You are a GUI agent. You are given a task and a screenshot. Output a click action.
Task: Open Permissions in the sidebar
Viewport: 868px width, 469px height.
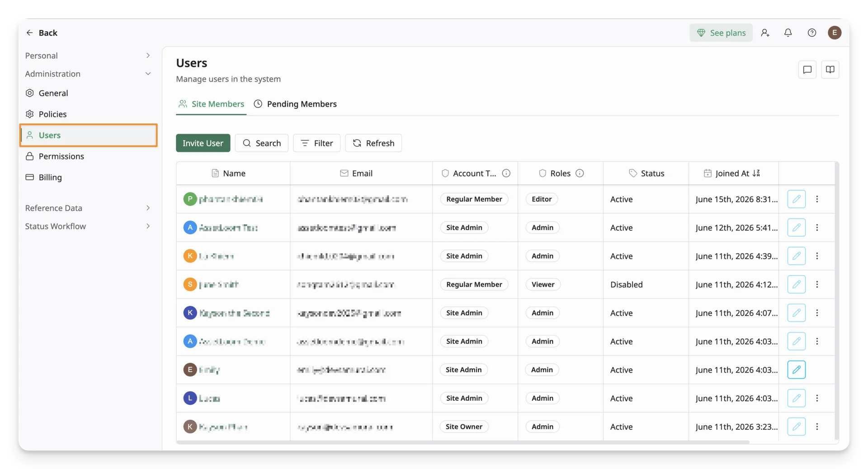point(88,156)
